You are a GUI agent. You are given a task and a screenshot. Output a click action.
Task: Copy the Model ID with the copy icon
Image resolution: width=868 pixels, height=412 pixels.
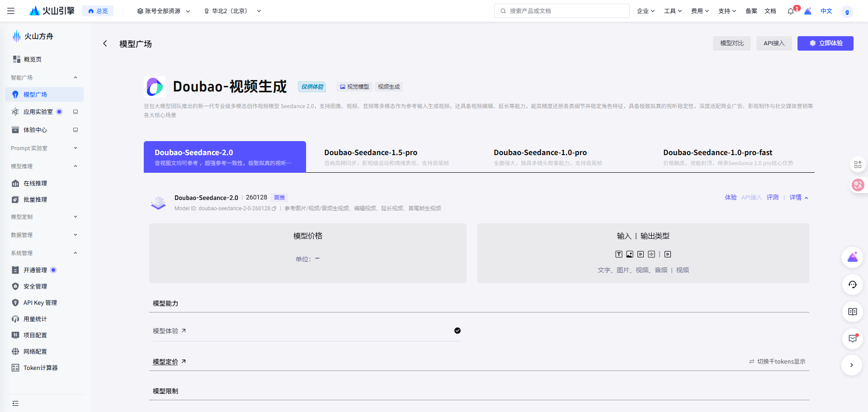point(274,208)
